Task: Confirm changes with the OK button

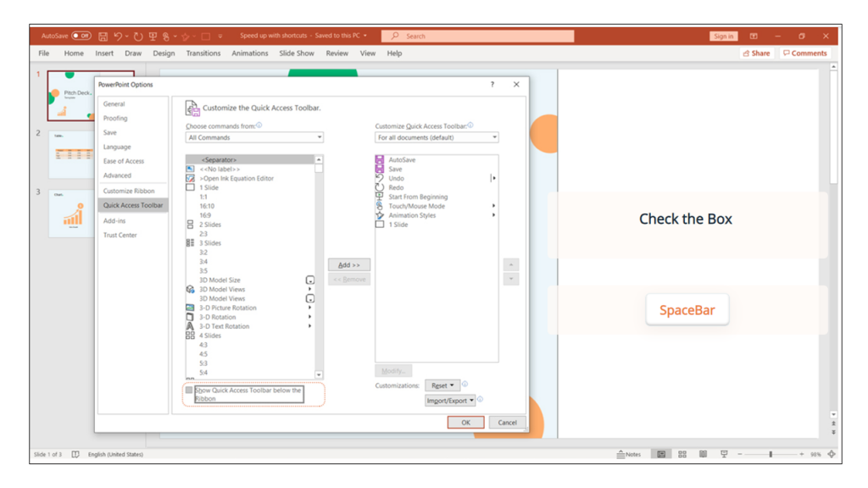Action: [x=465, y=421]
